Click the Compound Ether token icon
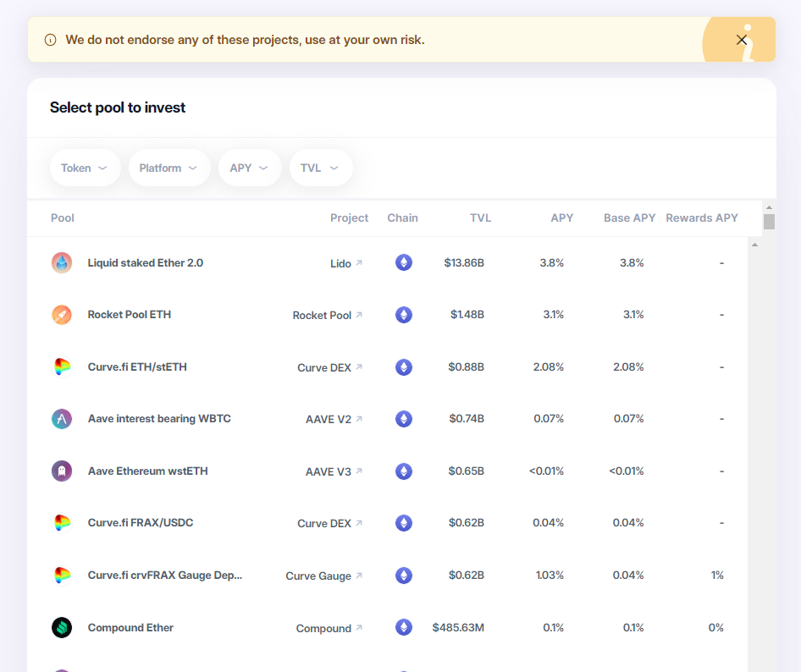 click(62, 628)
